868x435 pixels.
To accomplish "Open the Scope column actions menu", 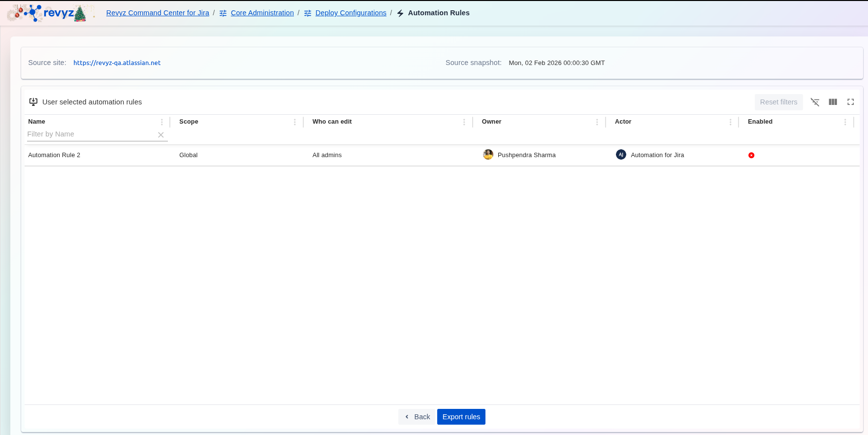I will tap(294, 122).
